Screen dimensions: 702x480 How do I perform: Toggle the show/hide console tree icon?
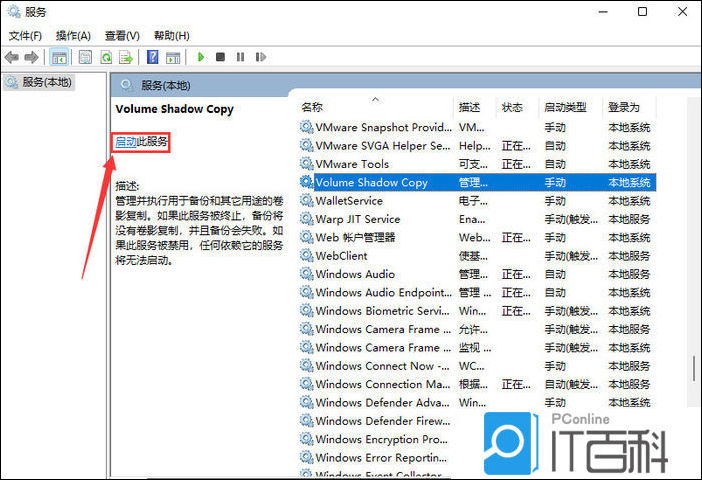(59, 57)
